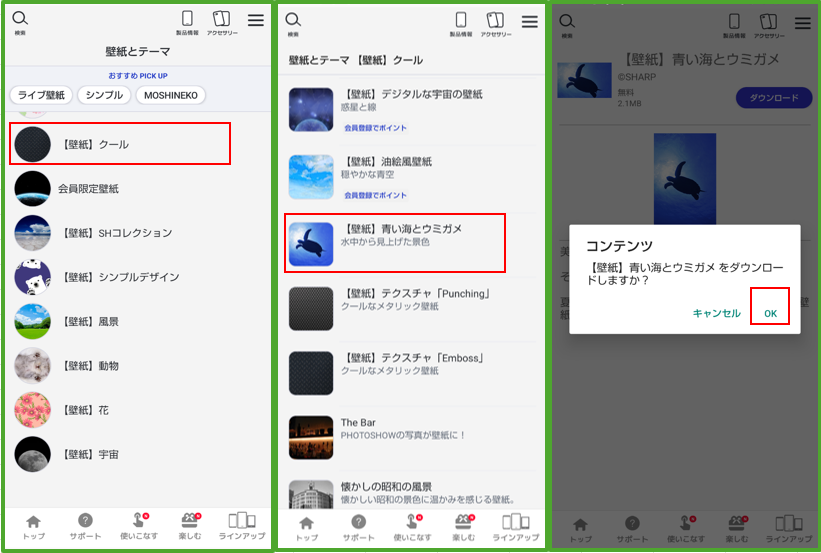Open サポート question icon in left screen
Image resolution: width=821 pixels, height=553 pixels.
tap(85, 527)
